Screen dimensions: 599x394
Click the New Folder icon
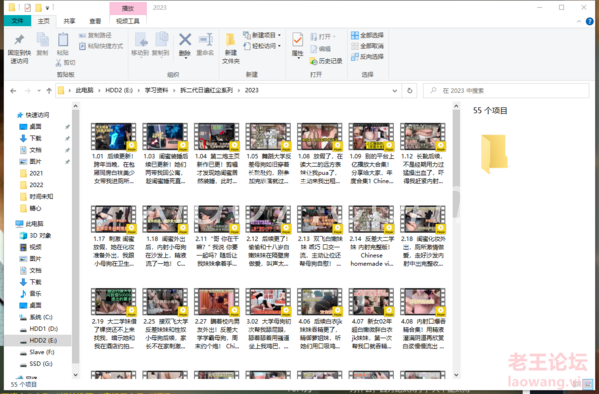230,40
